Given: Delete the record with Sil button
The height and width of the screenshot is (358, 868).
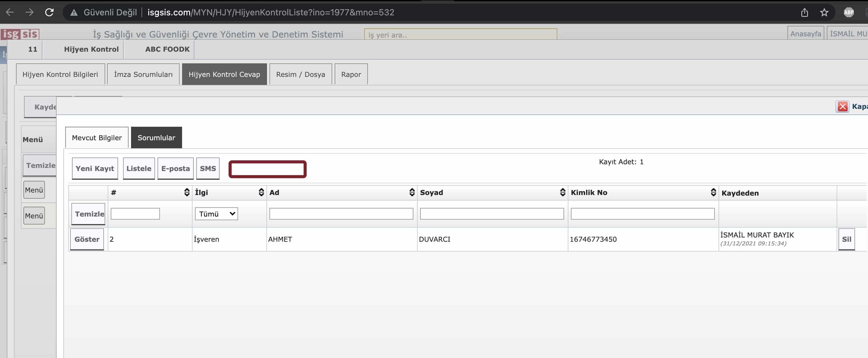Looking at the screenshot, I should tap(846, 239).
